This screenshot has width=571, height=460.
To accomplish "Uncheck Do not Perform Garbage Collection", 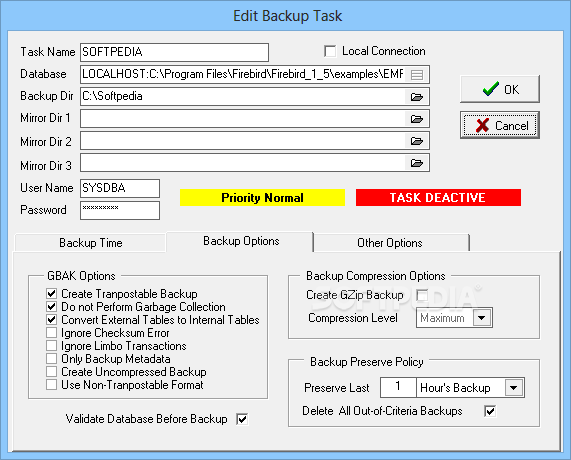I will pos(51,307).
